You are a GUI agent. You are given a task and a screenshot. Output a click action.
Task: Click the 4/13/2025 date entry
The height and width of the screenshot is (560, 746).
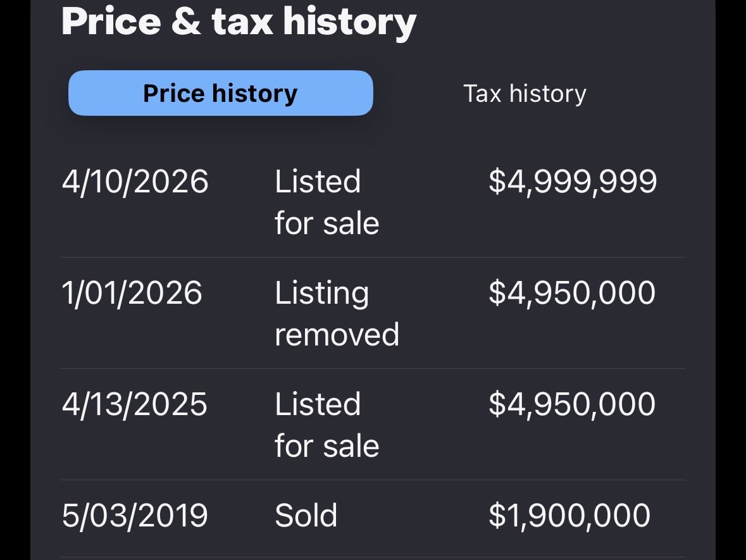pyautogui.click(x=135, y=404)
